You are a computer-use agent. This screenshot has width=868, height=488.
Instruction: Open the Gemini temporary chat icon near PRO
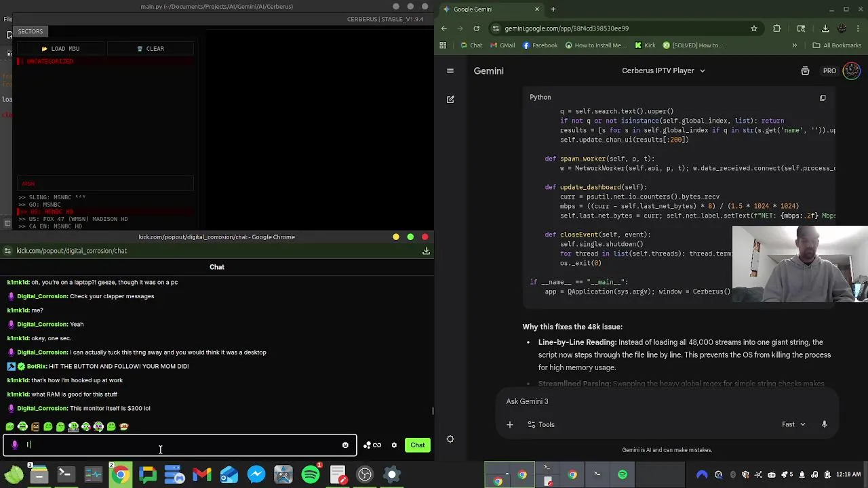805,70
